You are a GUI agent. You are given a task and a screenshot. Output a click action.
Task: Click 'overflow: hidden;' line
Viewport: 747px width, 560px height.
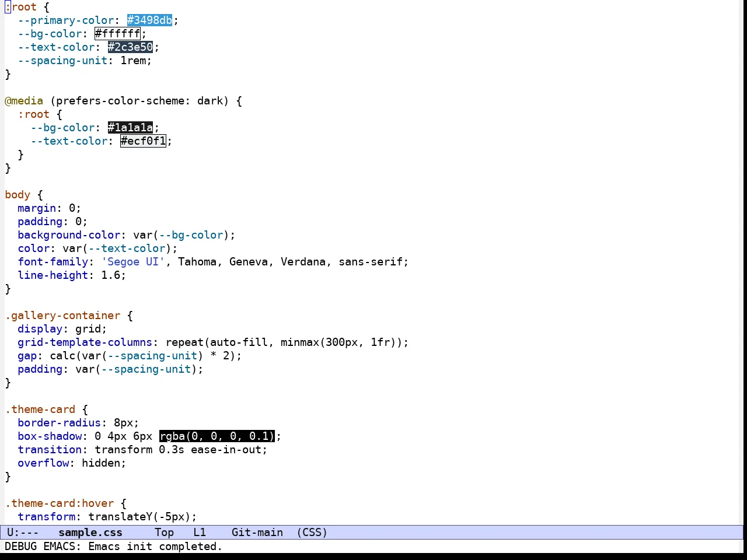72,463
